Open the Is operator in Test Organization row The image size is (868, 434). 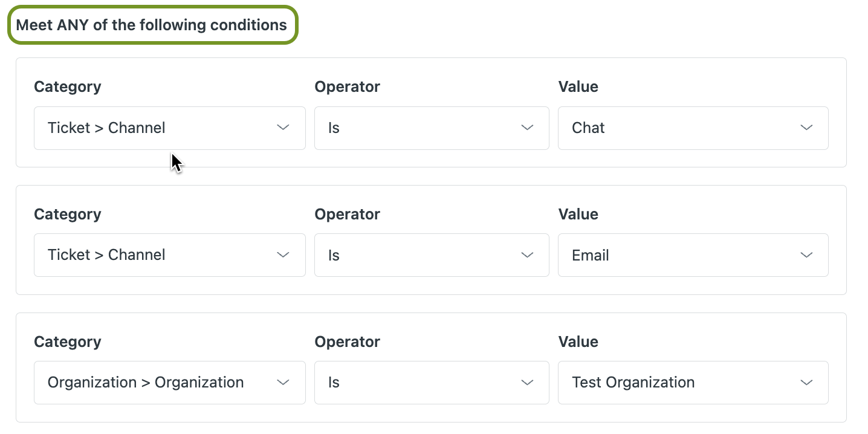pyautogui.click(x=423, y=383)
